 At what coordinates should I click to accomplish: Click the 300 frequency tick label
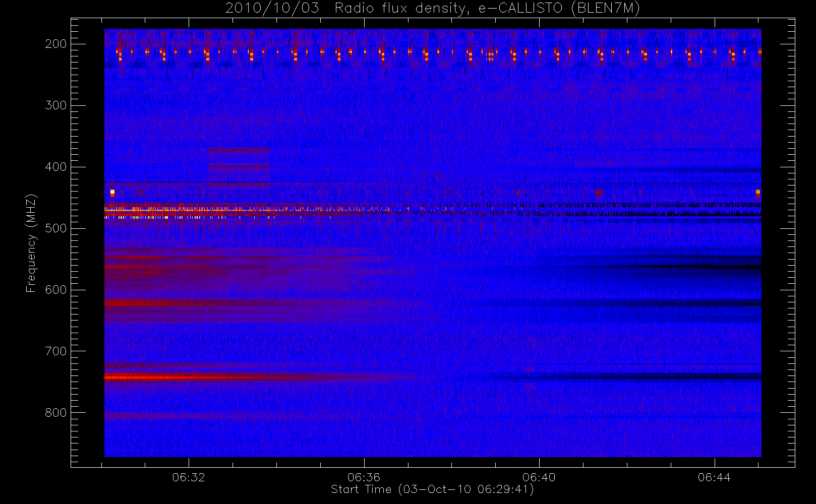[56, 105]
